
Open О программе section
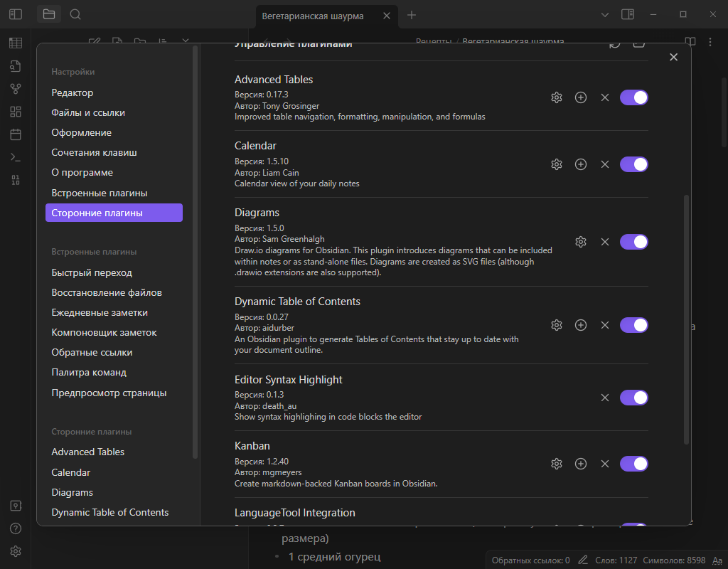point(114,172)
